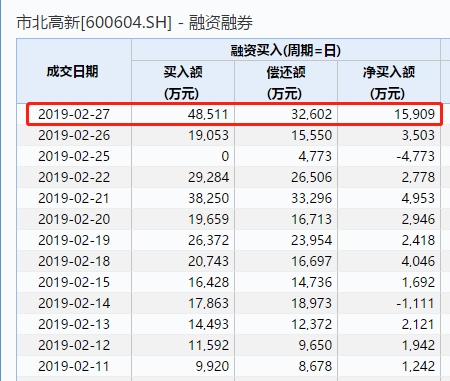
Task: Click buy amount value 19,053
Action: click(x=208, y=135)
